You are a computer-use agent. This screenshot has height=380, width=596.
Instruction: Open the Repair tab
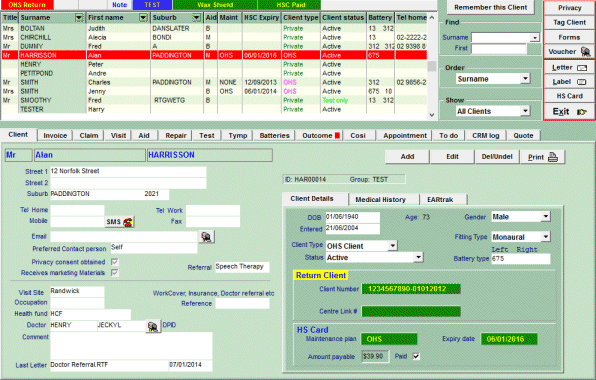pyautogui.click(x=176, y=136)
